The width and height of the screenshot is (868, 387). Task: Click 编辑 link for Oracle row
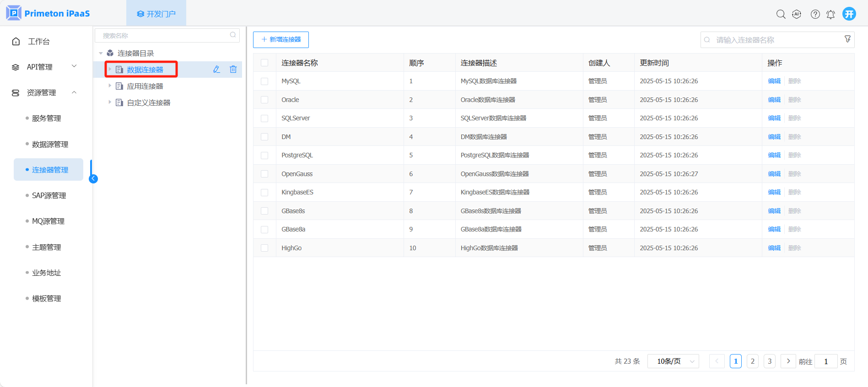[x=774, y=100]
